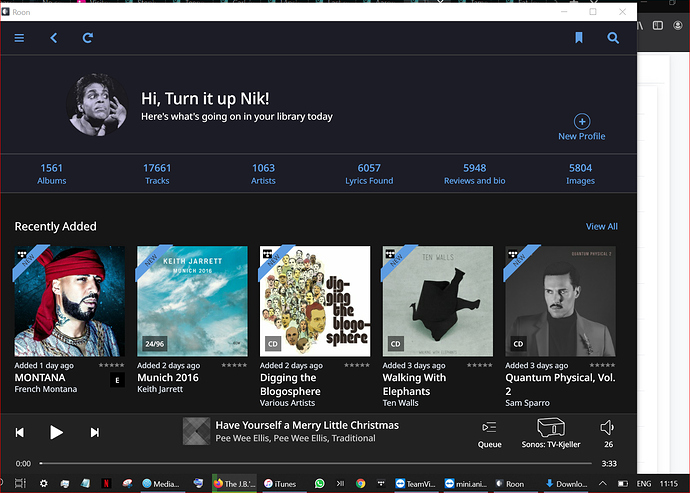The image size is (690, 493).
Task: Click the French Montana artist name
Action: coord(46,389)
